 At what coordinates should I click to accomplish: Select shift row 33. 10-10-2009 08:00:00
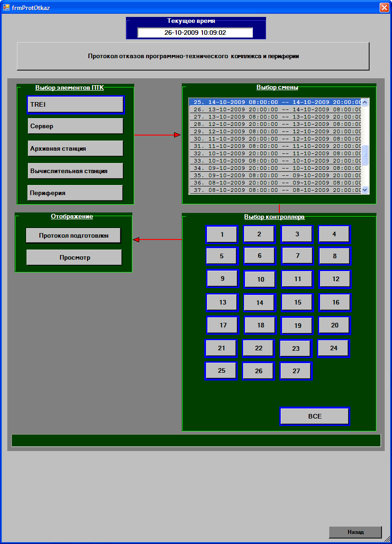(275, 161)
